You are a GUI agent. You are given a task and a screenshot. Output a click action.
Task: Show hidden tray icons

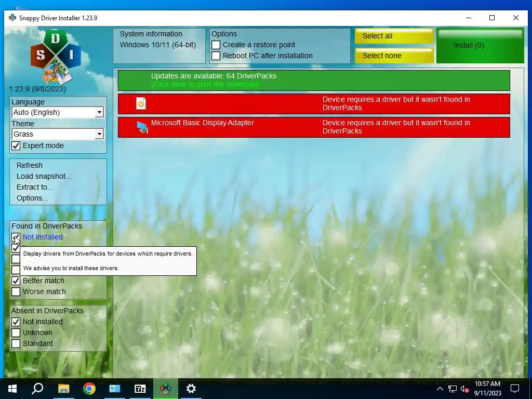coord(440,389)
